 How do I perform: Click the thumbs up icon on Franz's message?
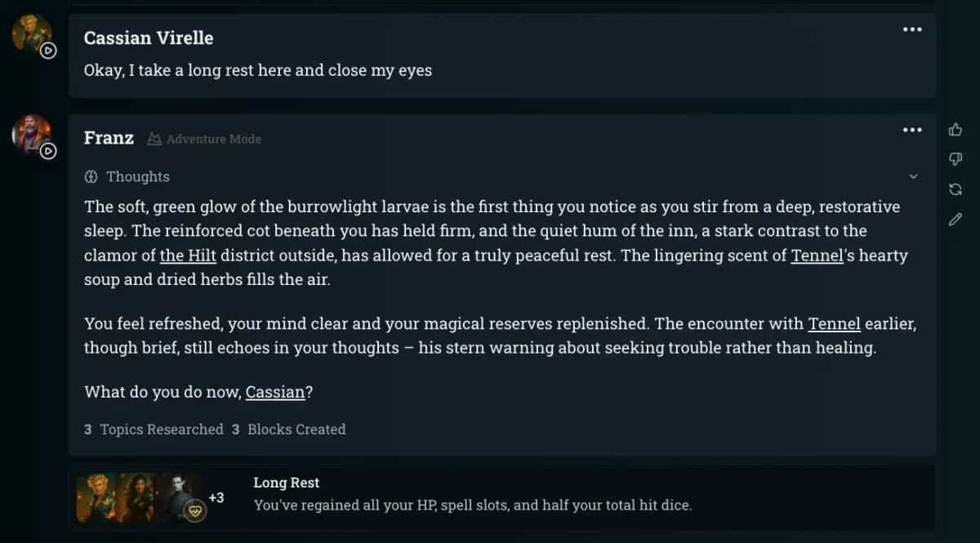point(955,129)
